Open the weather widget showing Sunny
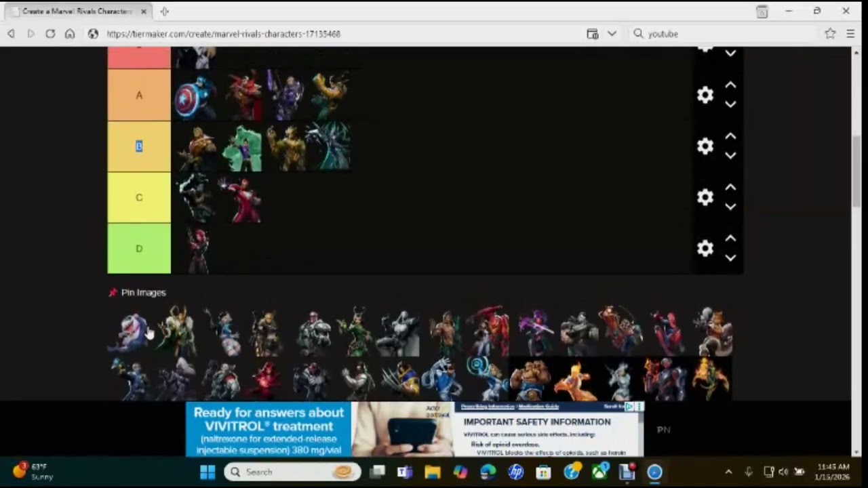This screenshot has width=868, height=488. (34, 472)
